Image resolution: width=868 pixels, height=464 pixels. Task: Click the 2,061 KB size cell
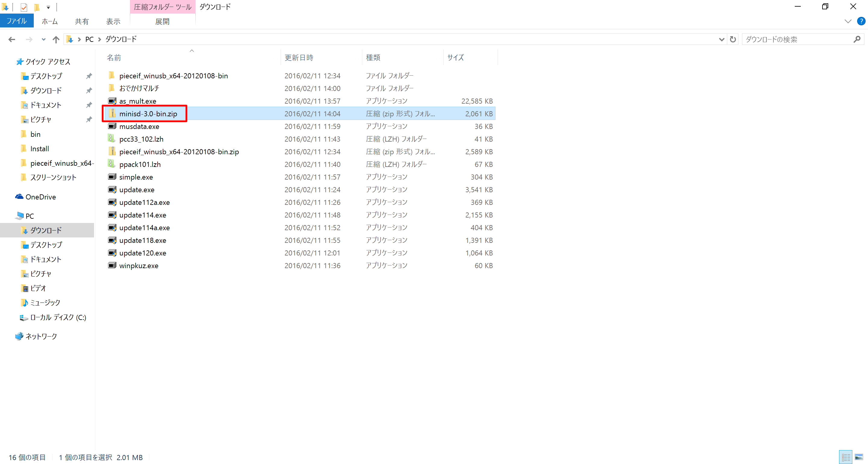tap(479, 114)
